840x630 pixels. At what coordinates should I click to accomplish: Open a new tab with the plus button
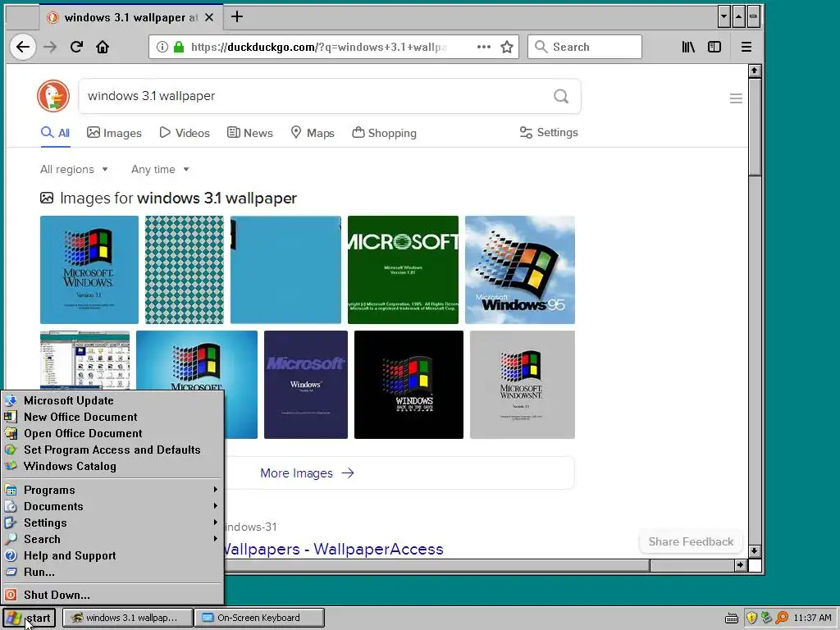pyautogui.click(x=237, y=17)
